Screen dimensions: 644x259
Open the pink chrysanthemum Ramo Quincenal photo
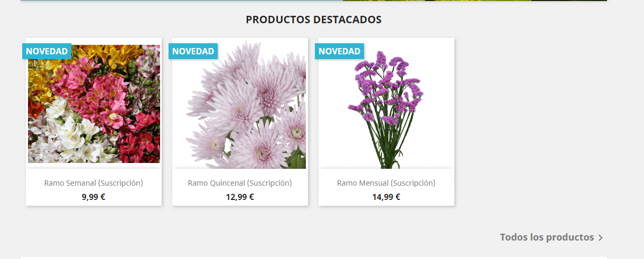(x=240, y=103)
